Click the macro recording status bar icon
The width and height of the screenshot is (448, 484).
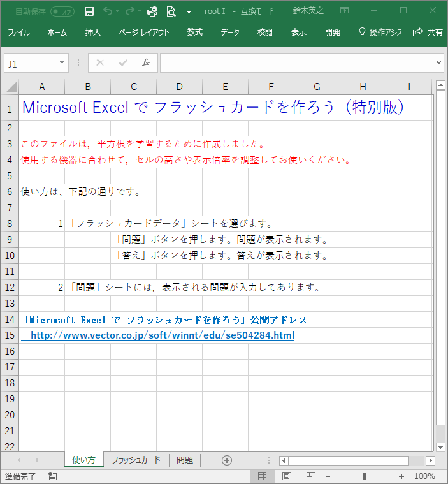[52, 476]
